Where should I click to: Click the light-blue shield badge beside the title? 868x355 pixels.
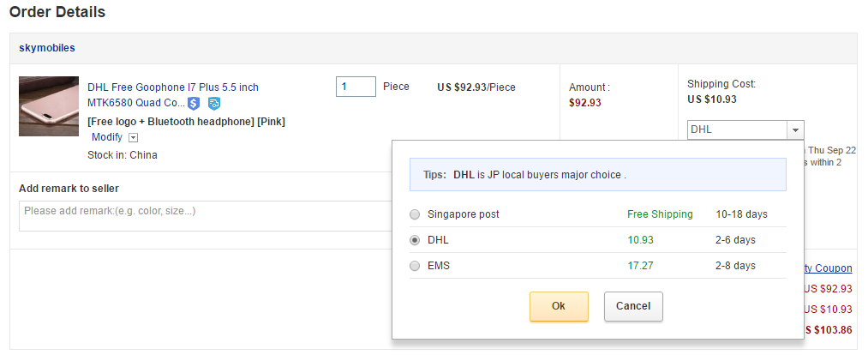point(214,104)
